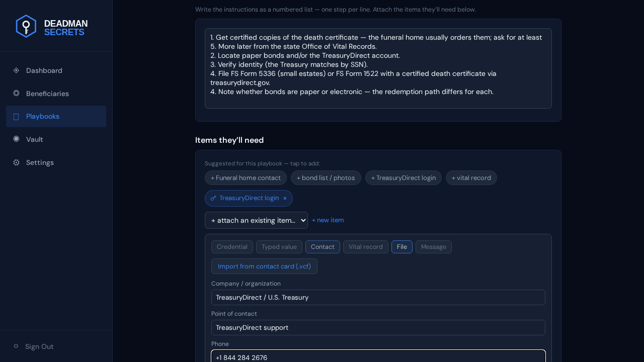Click Import from contact card (.vcf)
Screen dimensions: 644x362
click(264, 266)
